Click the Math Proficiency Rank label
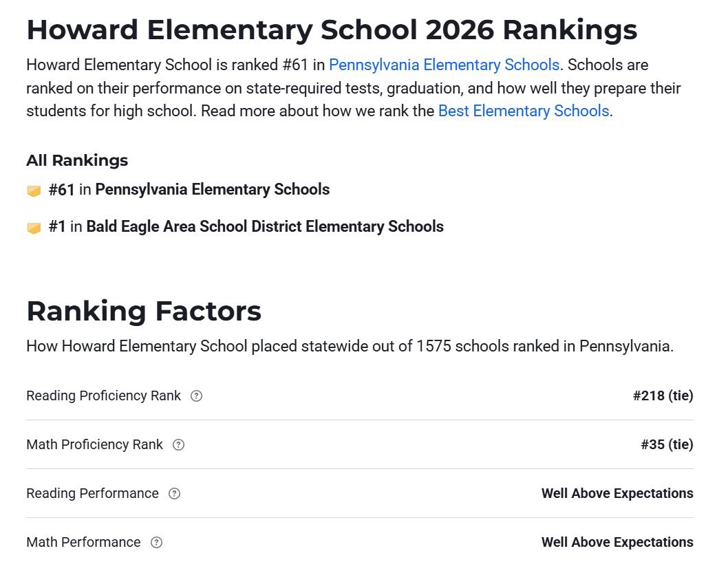The image size is (728, 564). [95, 444]
